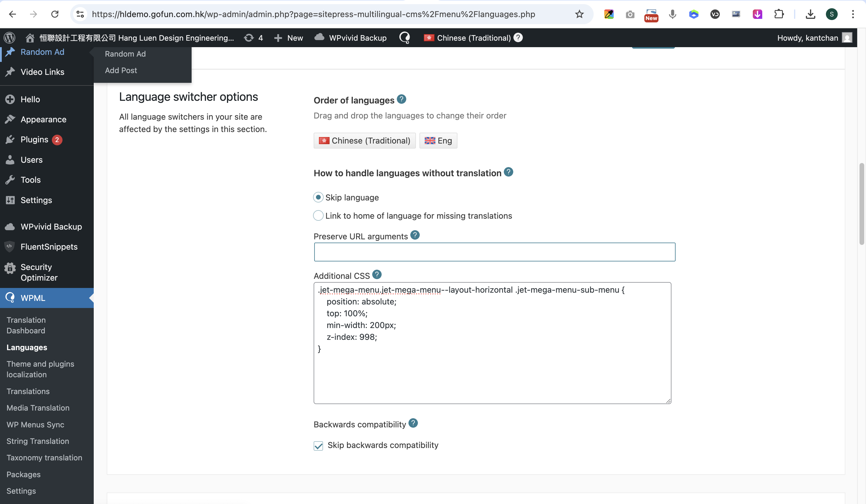Viewport: 866px width, 504px height.
Task: Click help icon beside Backwards compatibility
Action: [x=413, y=423]
